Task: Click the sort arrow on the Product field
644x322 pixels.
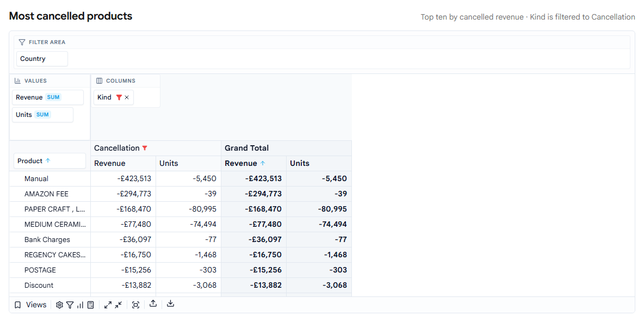Action: coord(48,161)
